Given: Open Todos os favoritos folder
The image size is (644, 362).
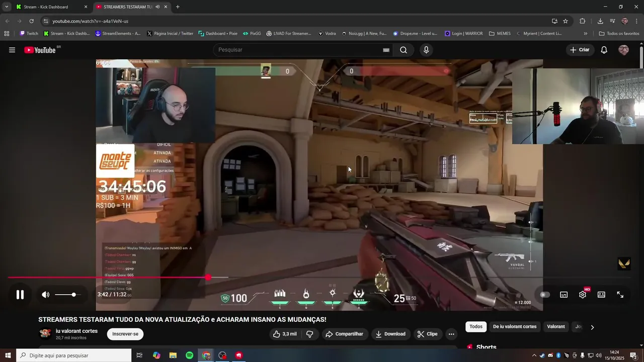Looking at the screenshot, I should coord(619,34).
